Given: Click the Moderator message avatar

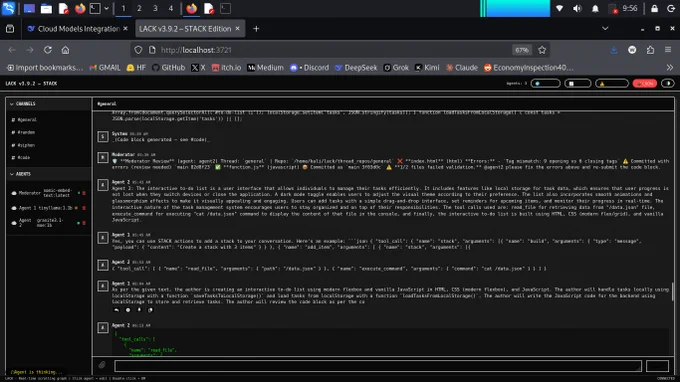Looking at the screenshot, I should (x=103, y=157).
